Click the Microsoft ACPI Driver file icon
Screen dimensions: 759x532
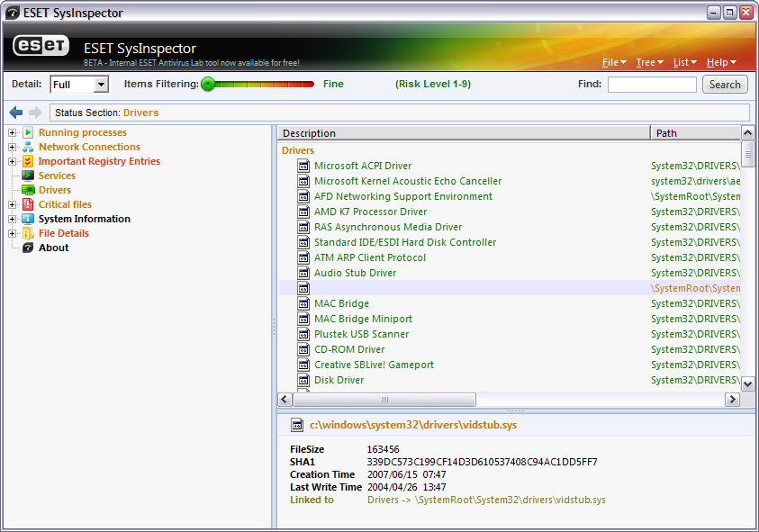(x=303, y=166)
